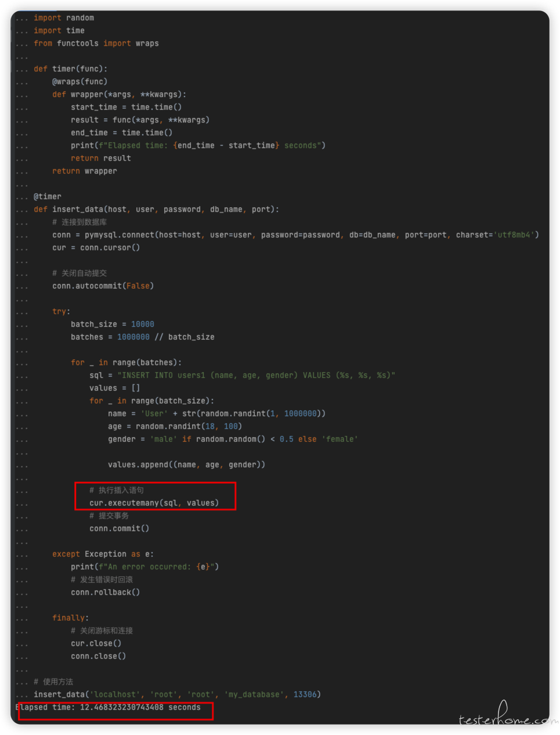Click the insert_data('localhost', ...) call line
The height and width of the screenshot is (735, 560).
pyautogui.click(x=178, y=695)
